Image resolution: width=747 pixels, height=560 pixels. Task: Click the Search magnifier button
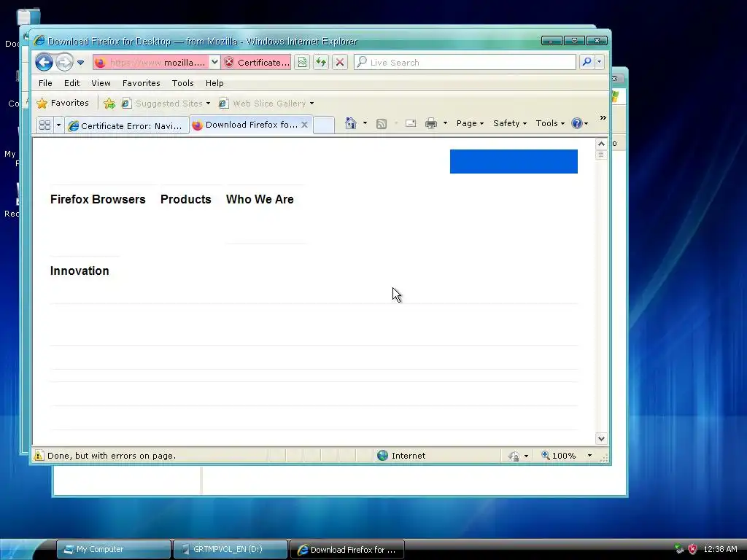point(587,63)
